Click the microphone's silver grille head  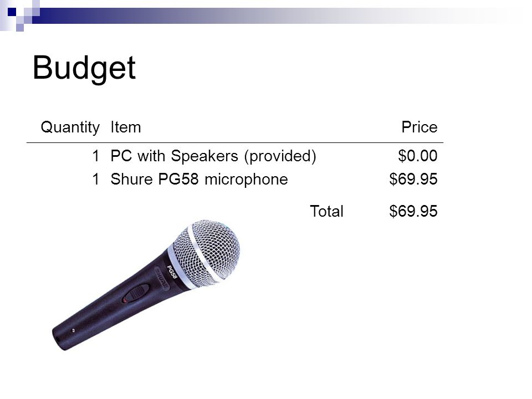tap(208, 253)
